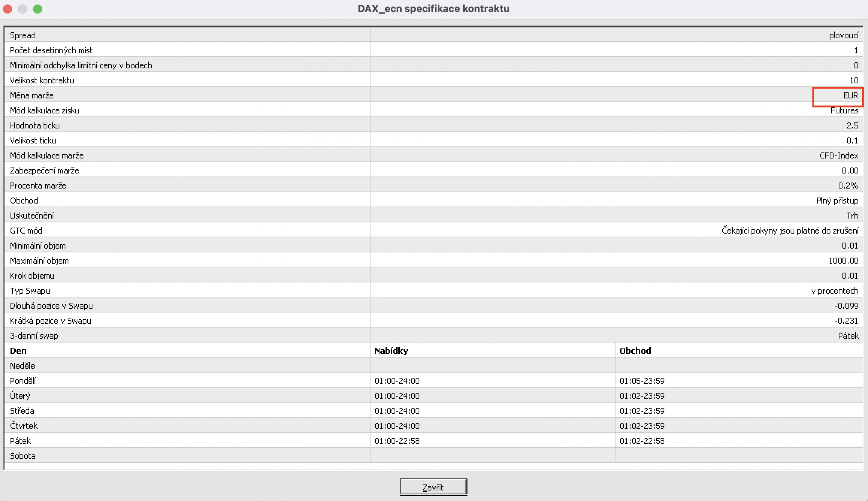Select the short swap value -0.231
This screenshot has height=501, width=868.
(847, 321)
